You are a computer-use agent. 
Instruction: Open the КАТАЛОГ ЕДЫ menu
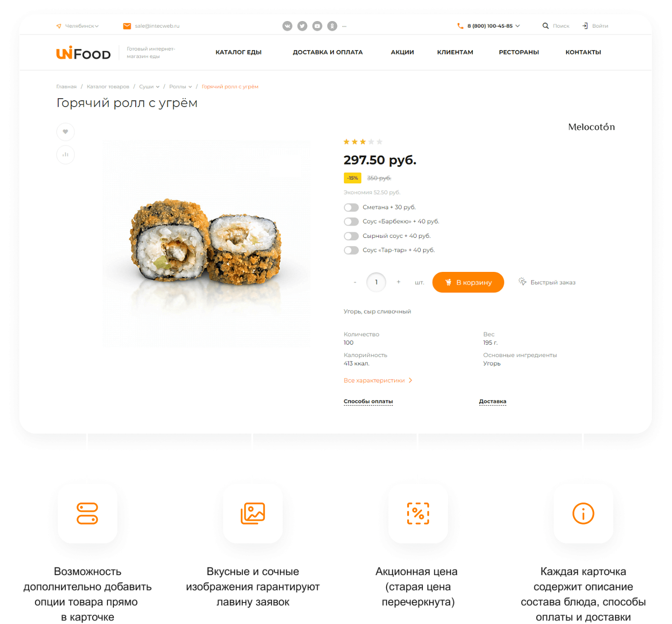point(238,52)
